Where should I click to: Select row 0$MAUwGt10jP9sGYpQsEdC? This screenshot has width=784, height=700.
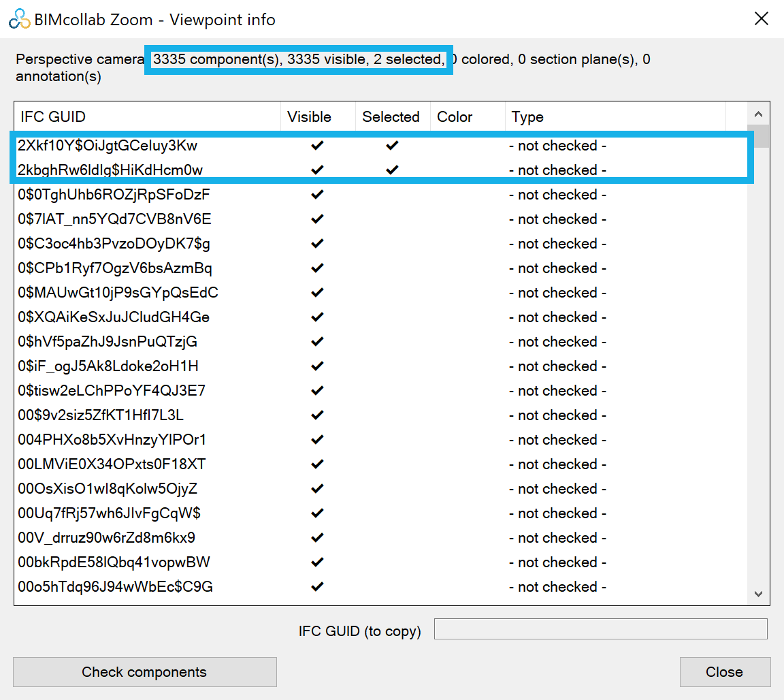(x=381, y=293)
